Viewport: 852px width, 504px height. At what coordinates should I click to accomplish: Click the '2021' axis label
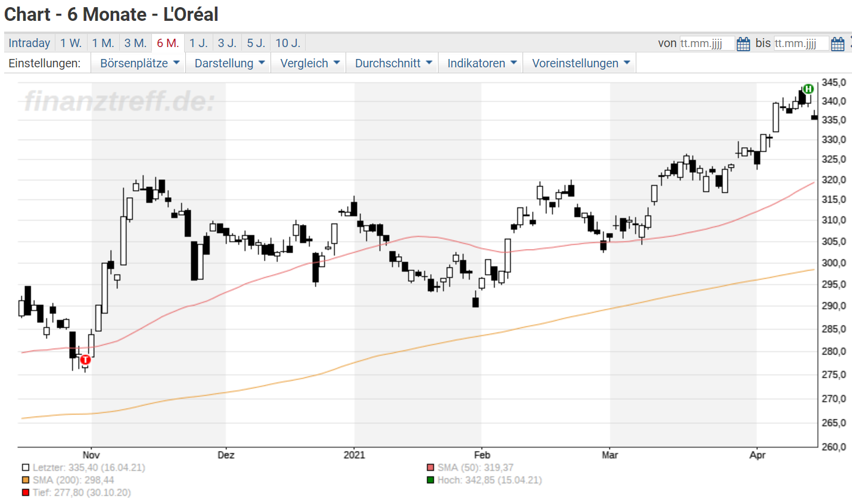[355, 455]
